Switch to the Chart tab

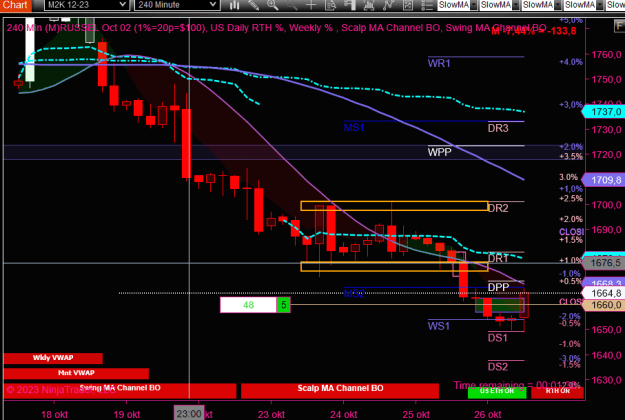click(15, 5)
